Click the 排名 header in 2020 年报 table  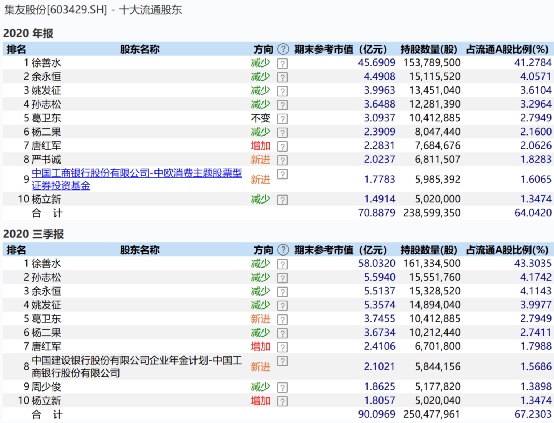pyautogui.click(x=16, y=49)
